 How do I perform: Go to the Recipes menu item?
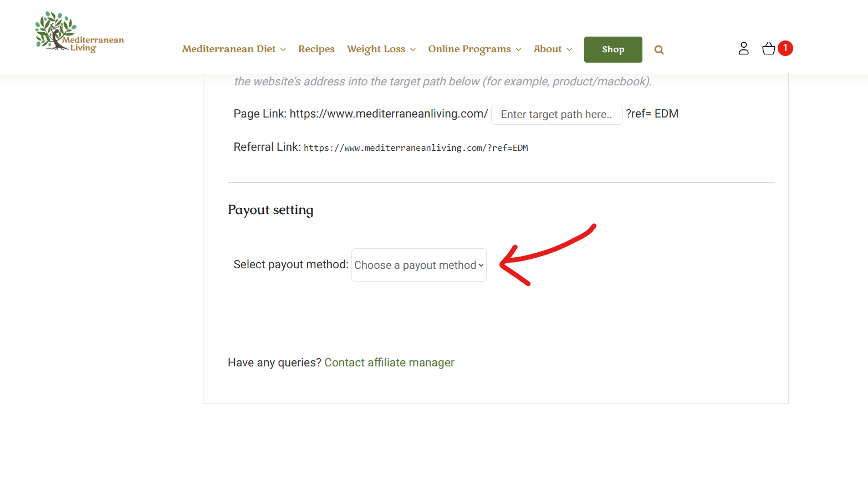click(316, 49)
